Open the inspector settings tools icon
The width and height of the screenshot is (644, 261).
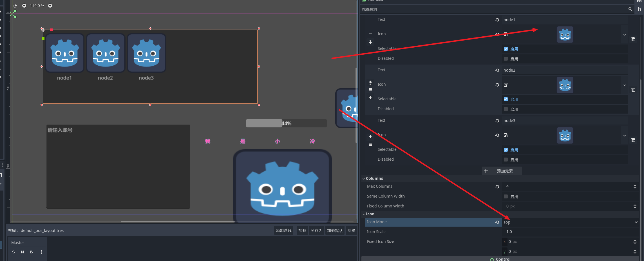point(639,9)
